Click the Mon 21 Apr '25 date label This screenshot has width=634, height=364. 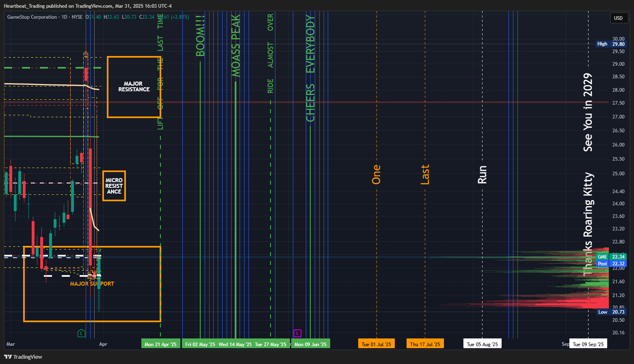tap(160, 344)
